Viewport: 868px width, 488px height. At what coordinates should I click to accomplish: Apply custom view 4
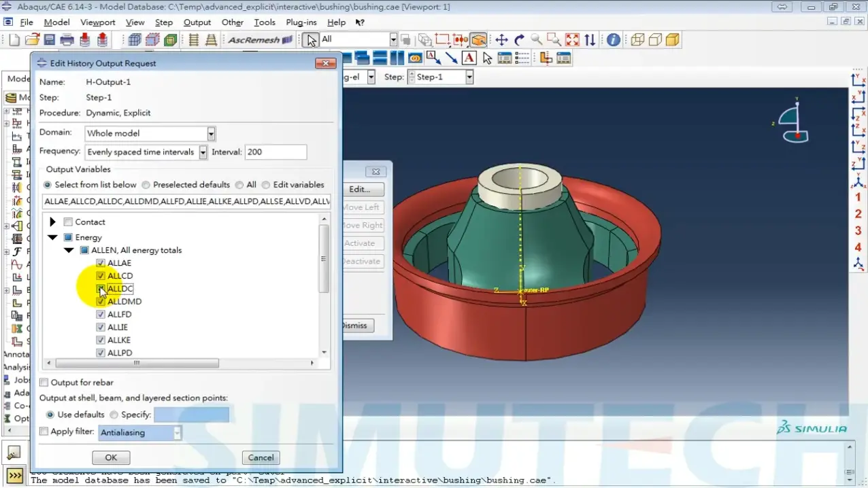[x=858, y=247]
